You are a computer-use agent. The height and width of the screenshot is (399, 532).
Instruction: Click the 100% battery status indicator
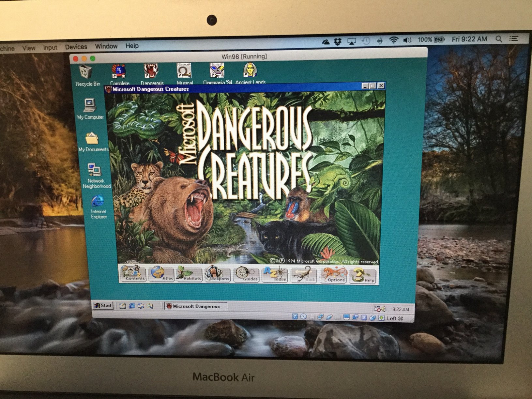431,39
